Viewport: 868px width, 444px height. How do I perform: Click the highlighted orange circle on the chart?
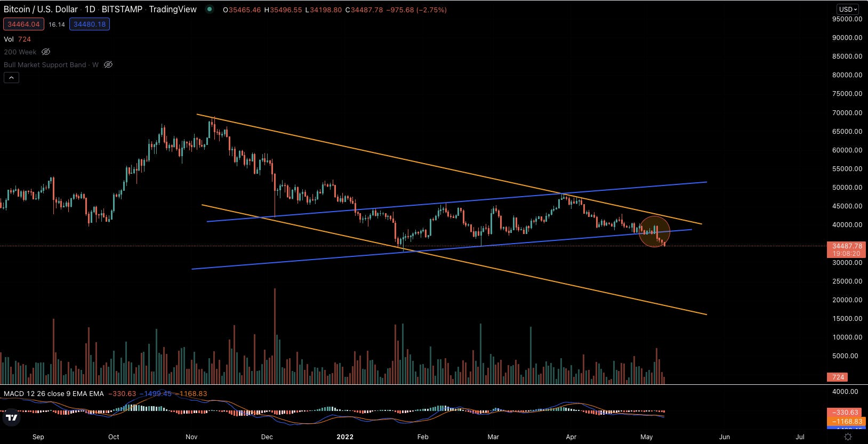click(x=654, y=231)
